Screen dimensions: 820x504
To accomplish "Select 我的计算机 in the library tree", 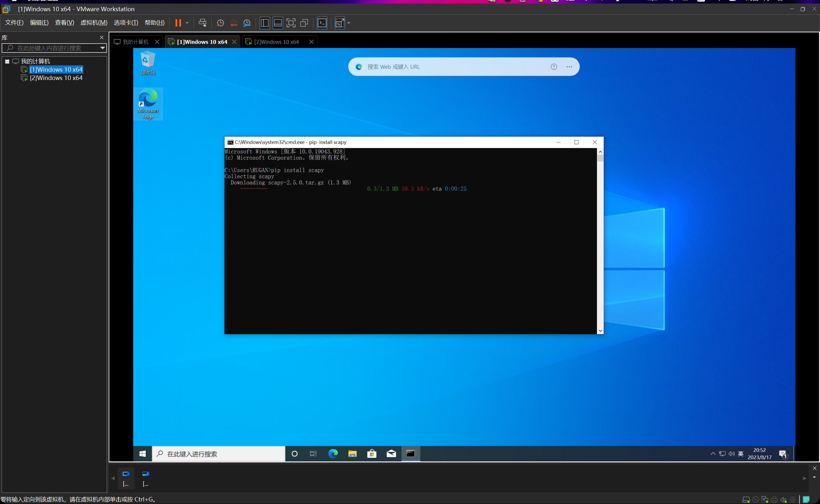I will [x=35, y=61].
